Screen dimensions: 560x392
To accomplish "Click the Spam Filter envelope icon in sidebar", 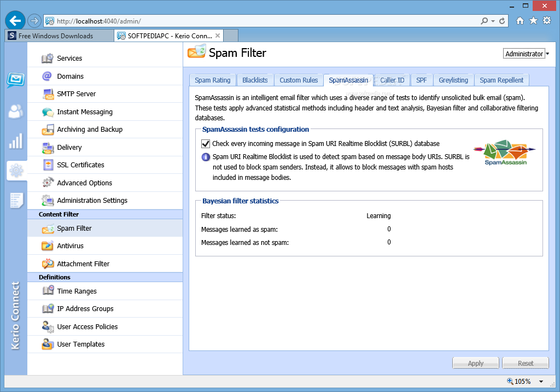I will 48,229.
